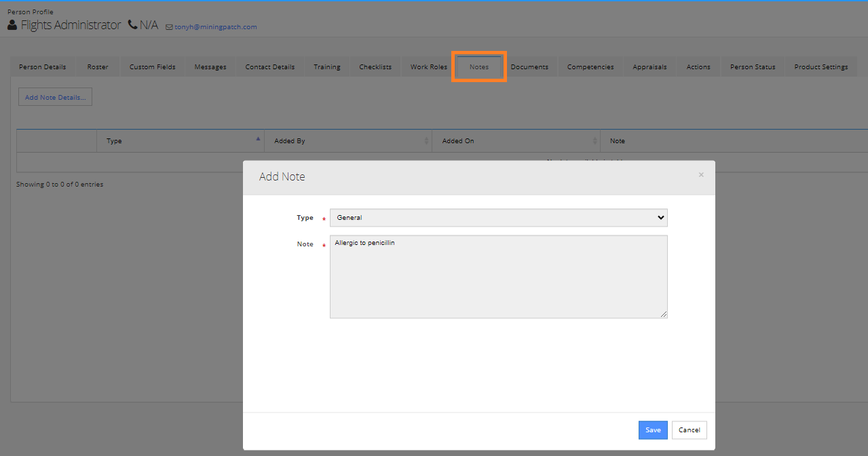Close the Add Note dialog with the × icon
Screen dimensions: 868x456
pos(701,174)
